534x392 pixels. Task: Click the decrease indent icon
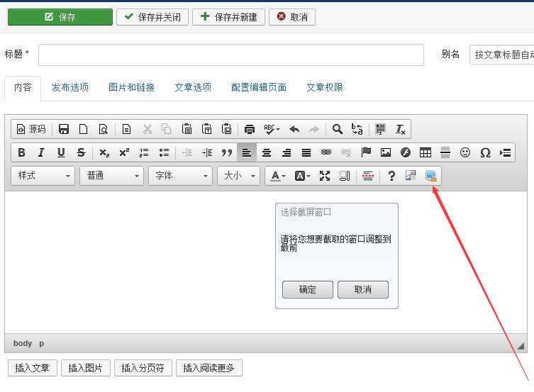(187, 152)
